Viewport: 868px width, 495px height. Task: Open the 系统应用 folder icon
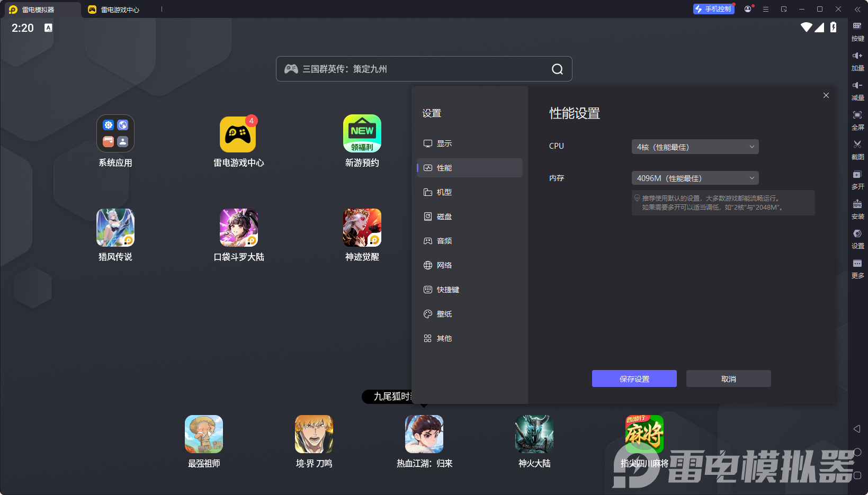[x=115, y=133]
